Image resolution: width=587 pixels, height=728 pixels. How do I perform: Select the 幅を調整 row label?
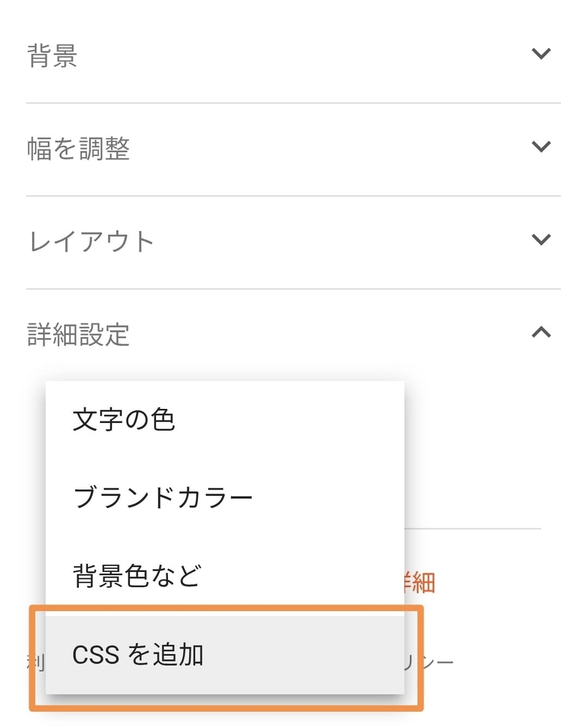click(x=78, y=149)
